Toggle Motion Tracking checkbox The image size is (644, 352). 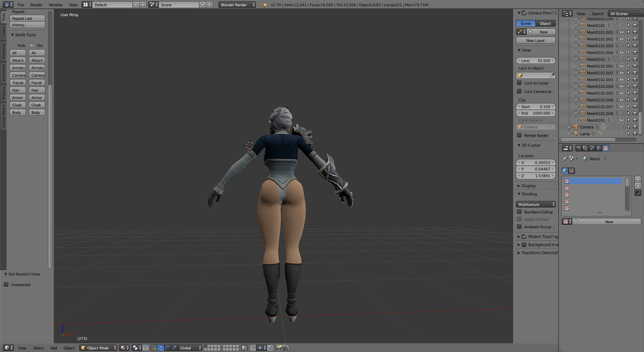(524, 236)
